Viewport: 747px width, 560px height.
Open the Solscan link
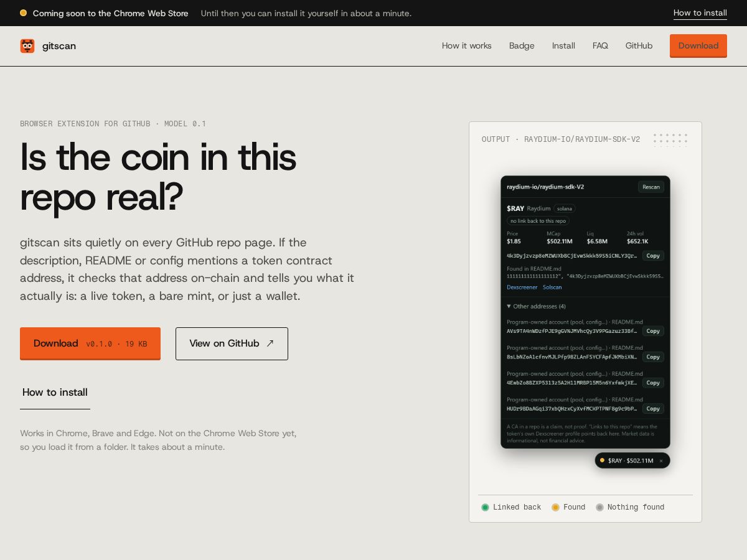click(x=552, y=287)
